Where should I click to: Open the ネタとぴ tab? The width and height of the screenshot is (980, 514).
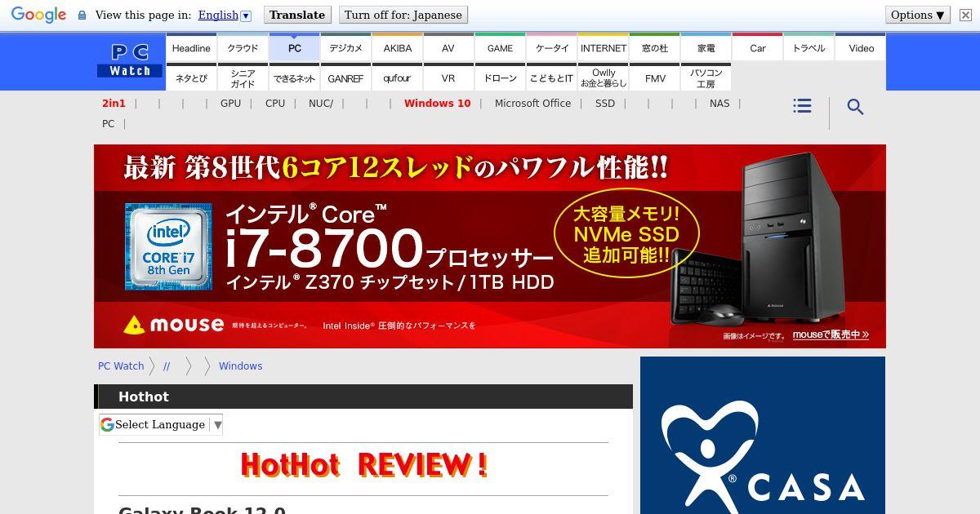[191, 78]
